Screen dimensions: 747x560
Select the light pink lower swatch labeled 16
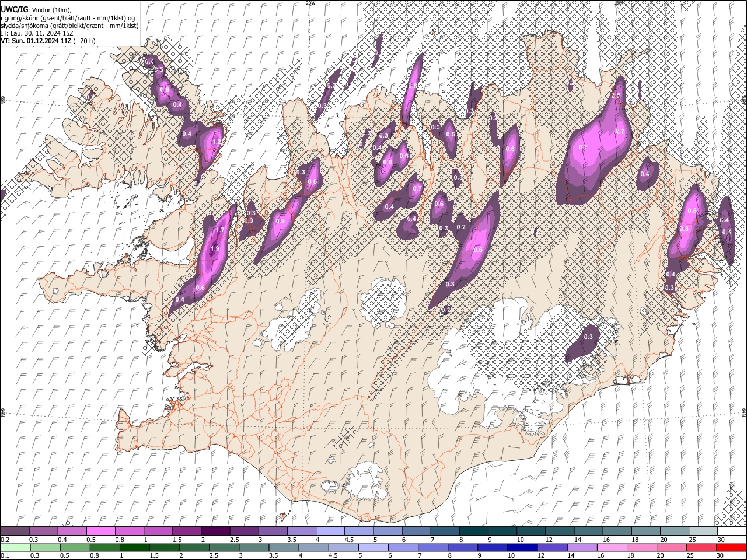coord(612,547)
